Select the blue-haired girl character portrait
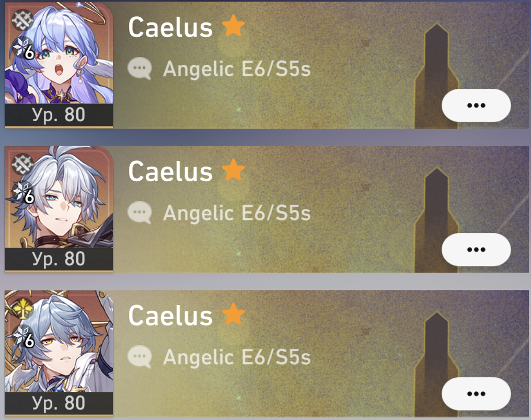Screen dimensions: 531x420 click(x=59, y=53)
